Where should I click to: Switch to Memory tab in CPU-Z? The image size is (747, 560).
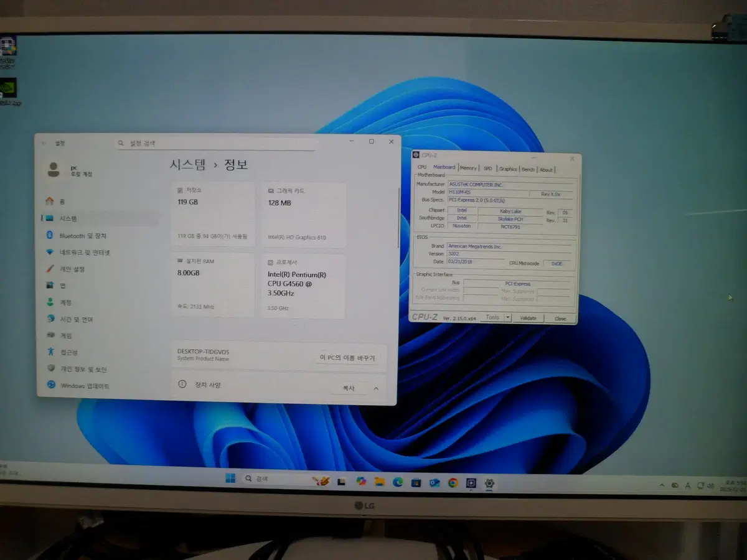click(469, 168)
